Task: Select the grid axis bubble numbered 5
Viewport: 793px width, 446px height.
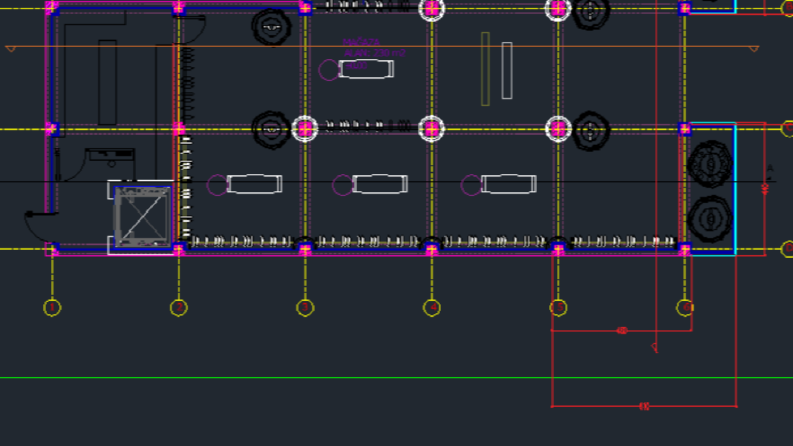Action: [x=558, y=307]
